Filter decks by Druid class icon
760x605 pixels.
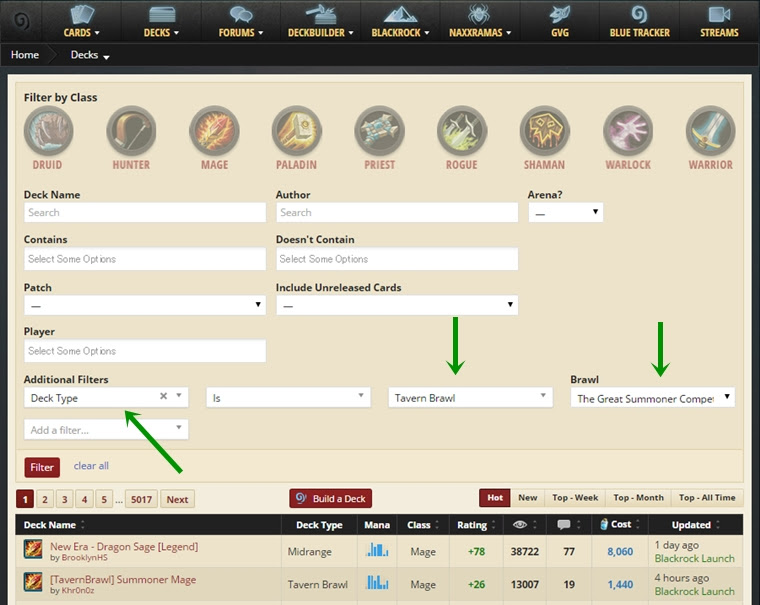pos(48,131)
